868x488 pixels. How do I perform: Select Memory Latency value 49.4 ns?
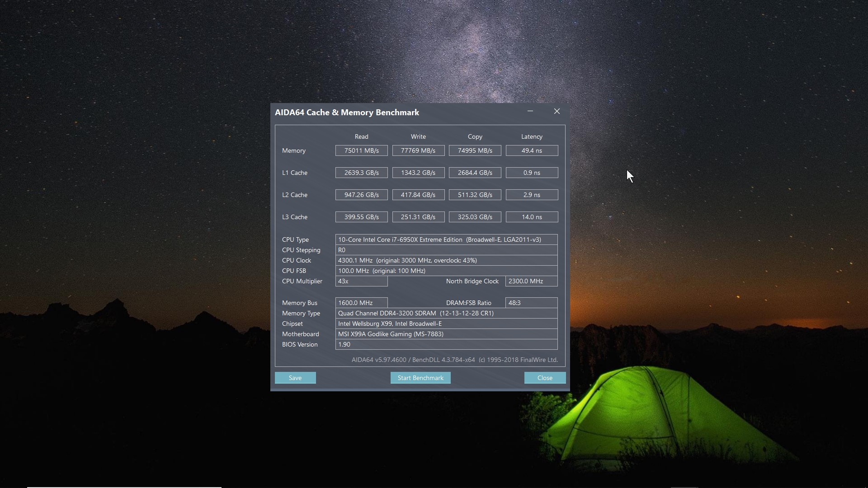click(x=532, y=150)
